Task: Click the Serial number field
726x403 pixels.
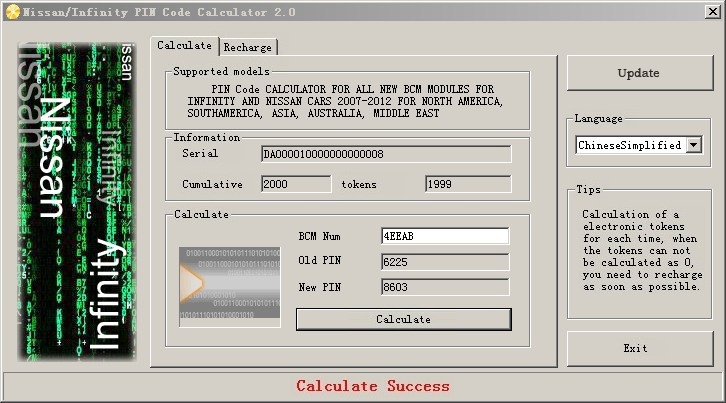Action: pyautogui.click(x=386, y=154)
